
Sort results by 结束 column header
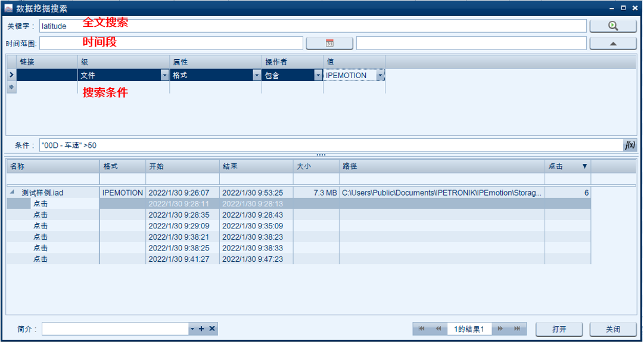[x=256, y=166]
